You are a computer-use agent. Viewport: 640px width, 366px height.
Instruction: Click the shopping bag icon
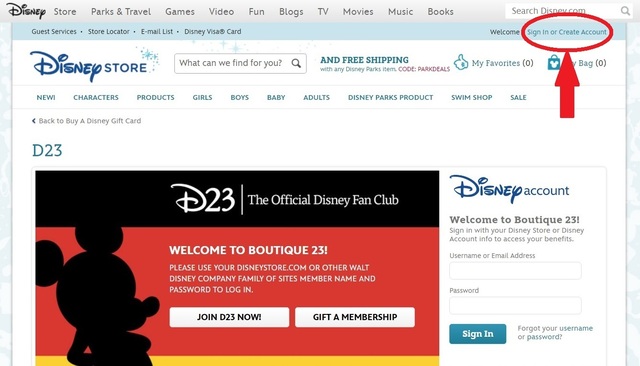coord(554,62)
